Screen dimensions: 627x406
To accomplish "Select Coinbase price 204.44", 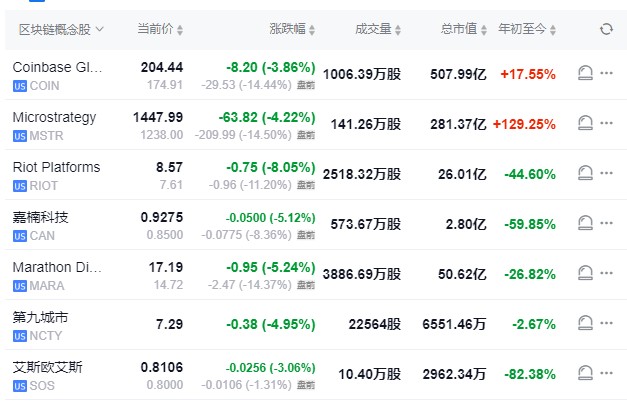I will click(x=162, y=67).
